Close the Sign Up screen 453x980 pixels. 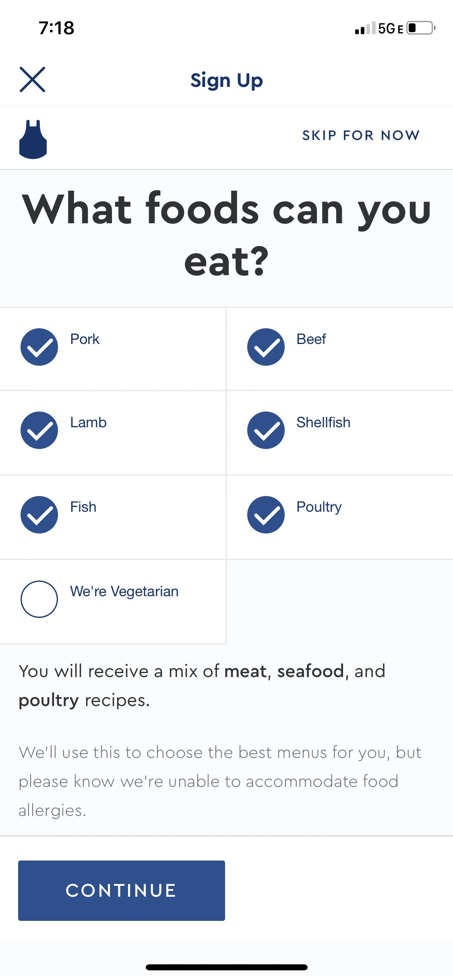coord(32,80)
